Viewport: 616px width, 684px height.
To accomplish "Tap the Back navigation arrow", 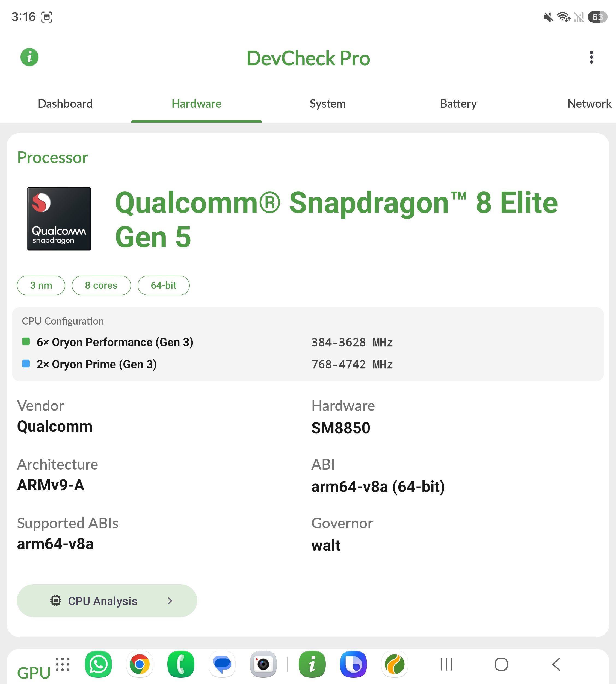I will pyautogui.click(x=556, y=664).
